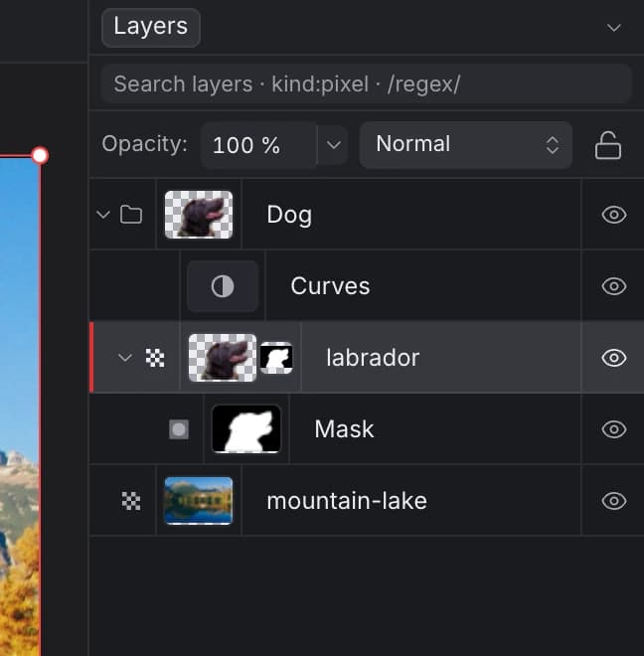Screen dimensions: 644x656
Task: Select the Curves layer name
Action: (x=330, y=286)
